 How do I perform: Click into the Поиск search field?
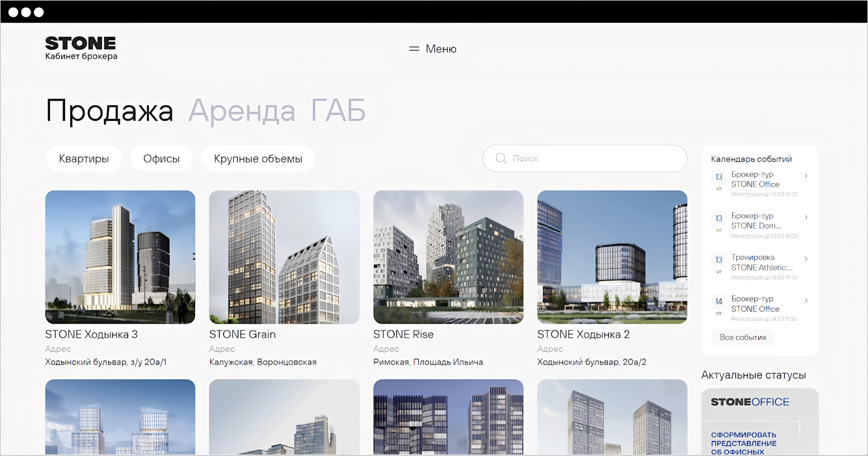(x=585, y=158)
